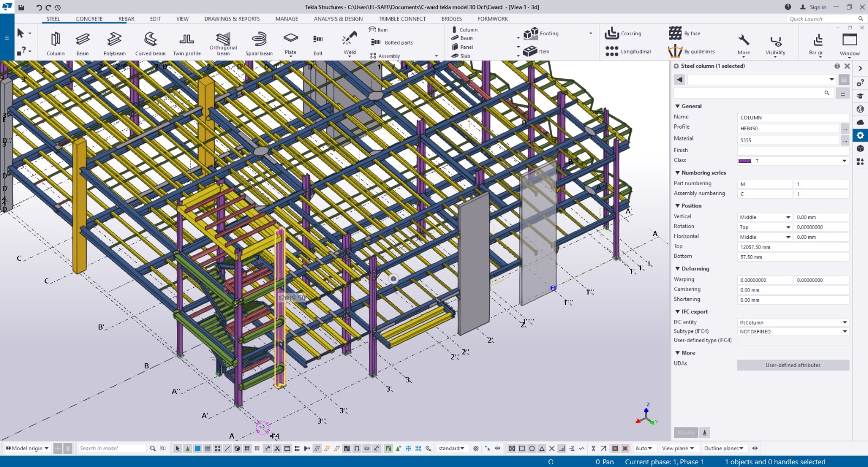Toggle Select all selection switch
The image size is (868, 467).
(177, 449)
